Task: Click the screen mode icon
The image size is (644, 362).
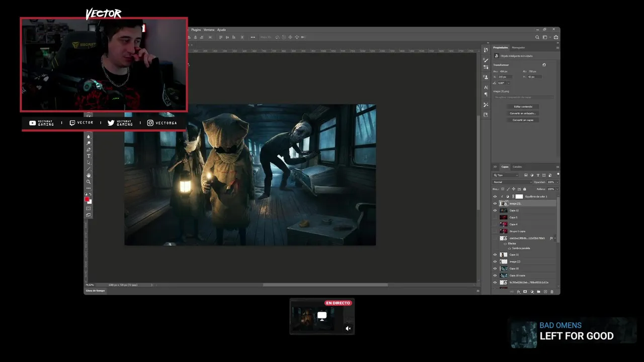Action: (x=89, y=215)
